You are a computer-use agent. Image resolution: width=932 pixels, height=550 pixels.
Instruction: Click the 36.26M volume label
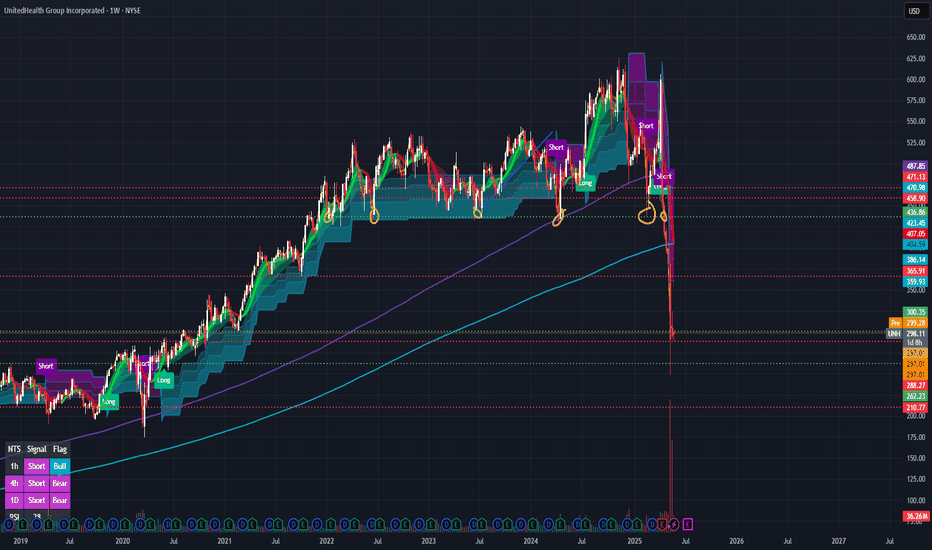pyautogui.click(x=915, y=516)
